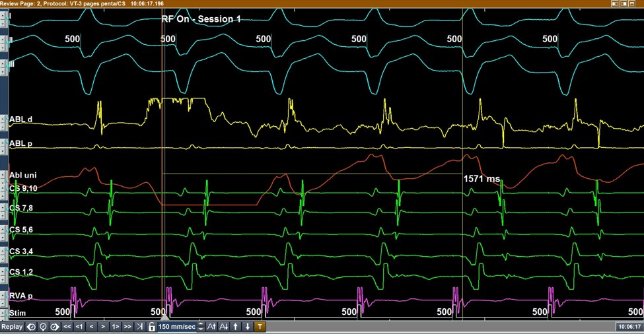Nudge the review forward with the > arrow

(x=103, y=327)
